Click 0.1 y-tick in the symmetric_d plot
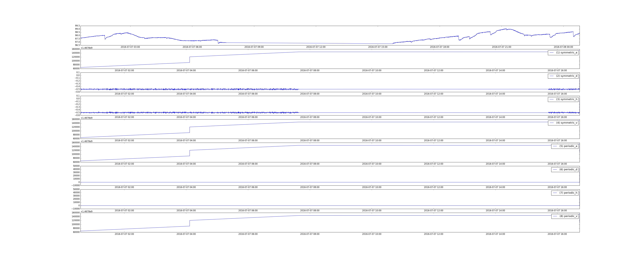Image resolution: width=644 pixels, height=258 pixels. 78,73
